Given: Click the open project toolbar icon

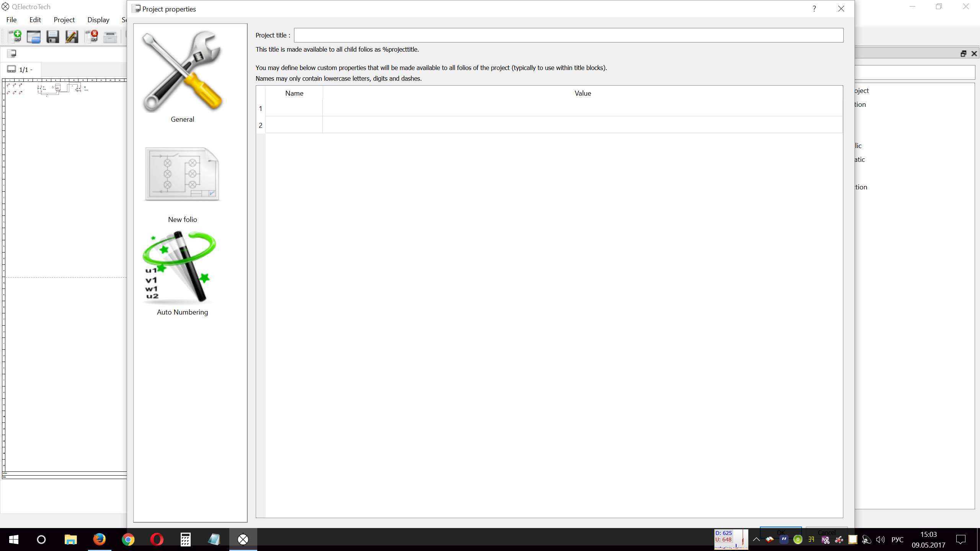Looking at the screenshot, I should [x=34, y=37].
